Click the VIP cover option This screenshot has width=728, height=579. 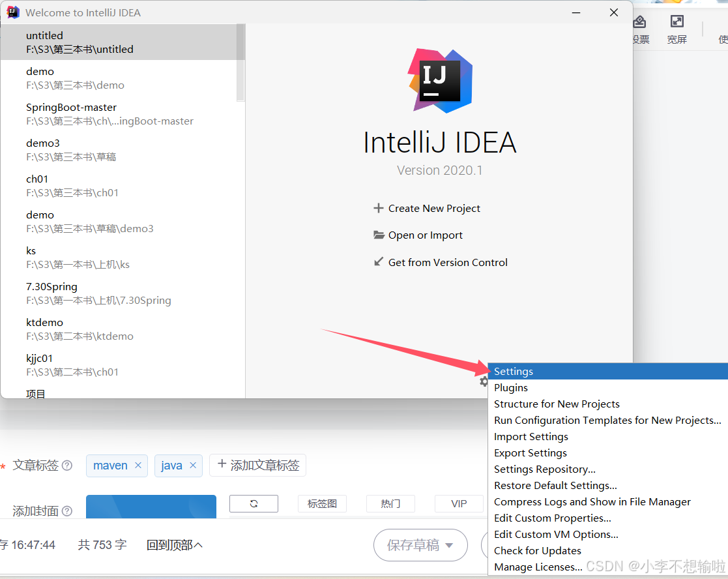click(x=459, y=504)
